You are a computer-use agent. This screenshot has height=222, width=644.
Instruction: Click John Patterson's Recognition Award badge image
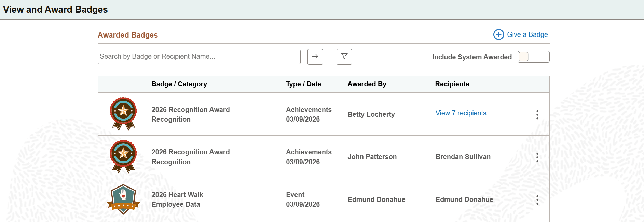click(123, 157)
